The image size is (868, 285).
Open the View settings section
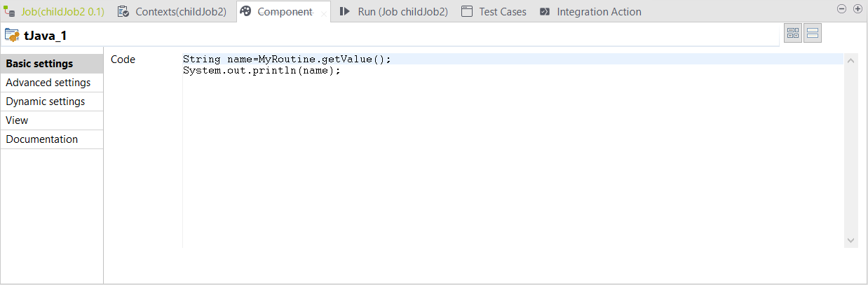17,120
